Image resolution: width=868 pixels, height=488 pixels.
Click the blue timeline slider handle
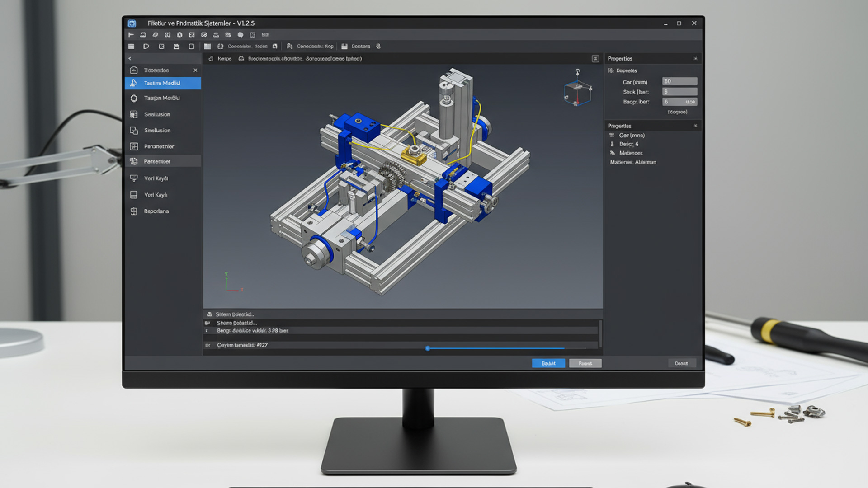click(428, 348)
